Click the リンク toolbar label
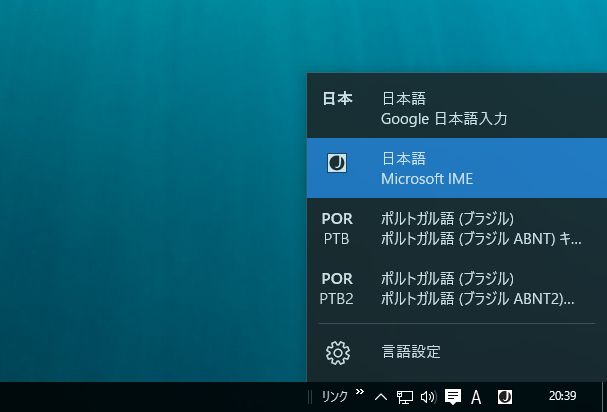The width and height of the screenshot is (607, 412). 334,397
